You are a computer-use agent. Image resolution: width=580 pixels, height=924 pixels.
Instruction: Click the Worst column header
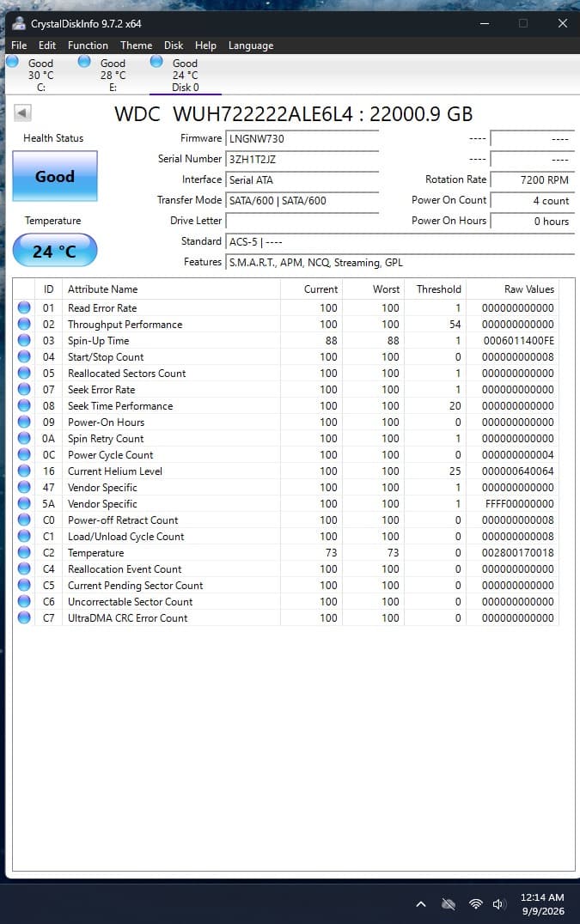coord(373,289)
